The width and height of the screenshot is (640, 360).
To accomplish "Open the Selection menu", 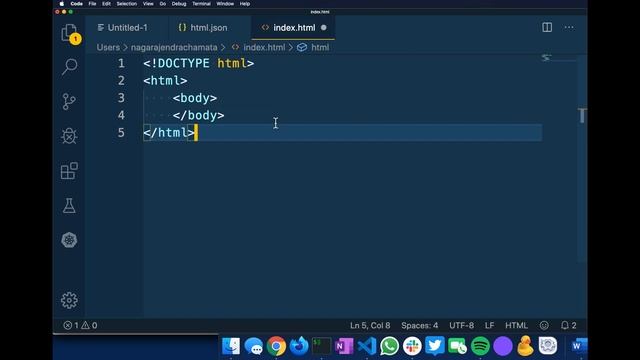I will 127,4.
